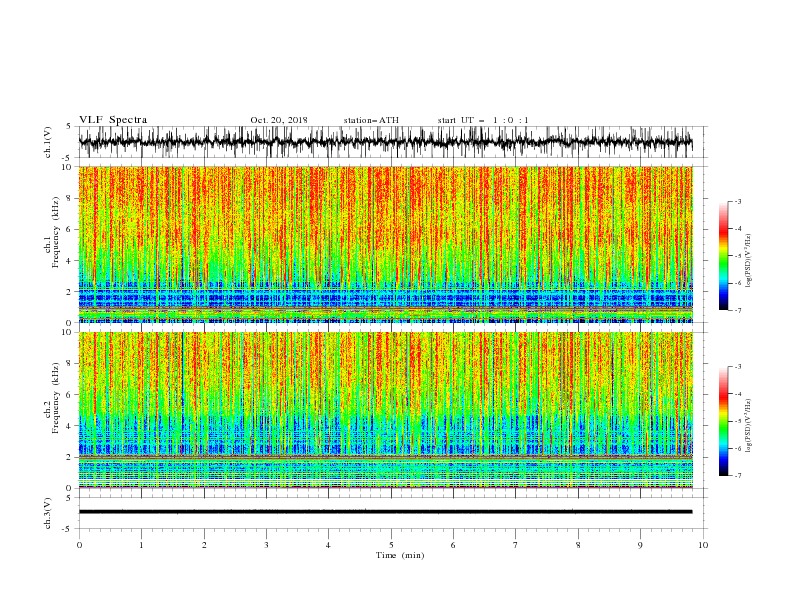The width and height of the screenshot is (792, 612).
Task: Click the "2" kHz tick on ch.2 frequency axis
Action: [70, 457]
